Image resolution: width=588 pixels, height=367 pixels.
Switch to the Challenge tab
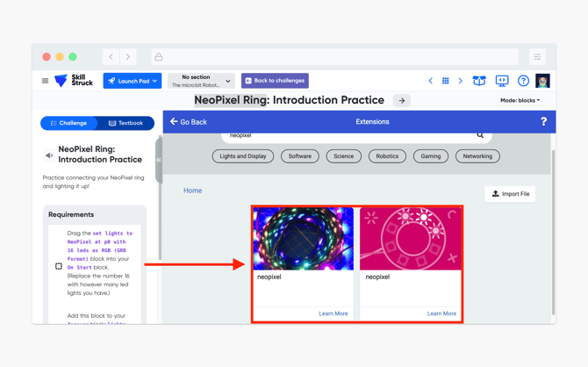68,123
